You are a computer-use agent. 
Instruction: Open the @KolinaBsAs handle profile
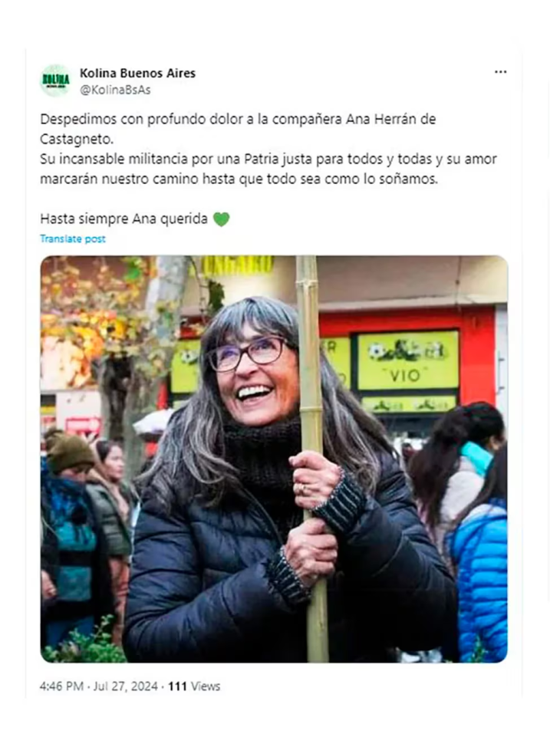115,90
